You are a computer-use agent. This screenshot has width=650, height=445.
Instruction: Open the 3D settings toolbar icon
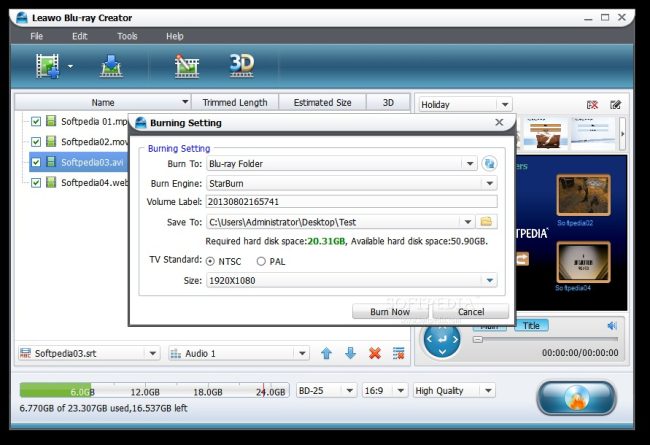point(242,65)
